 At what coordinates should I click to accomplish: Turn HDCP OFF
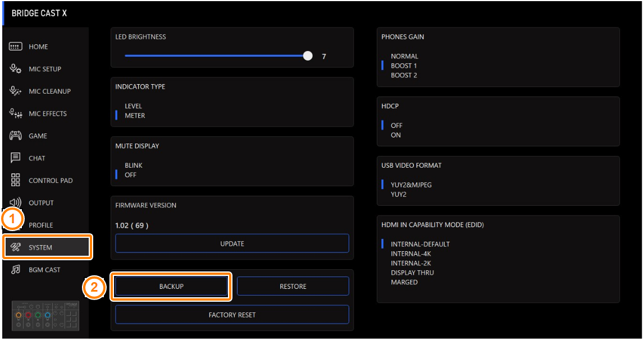pyautogui.click(x=396, y=126)
